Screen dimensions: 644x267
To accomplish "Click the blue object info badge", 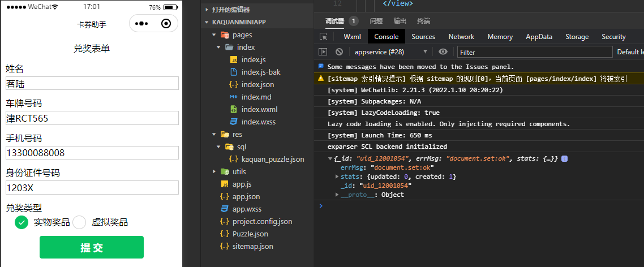I will coord(564,159).
